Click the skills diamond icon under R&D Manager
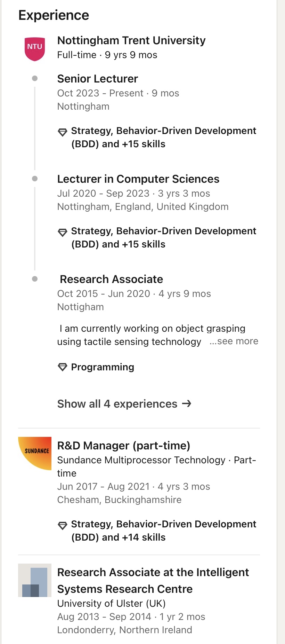 pos(63,525)
